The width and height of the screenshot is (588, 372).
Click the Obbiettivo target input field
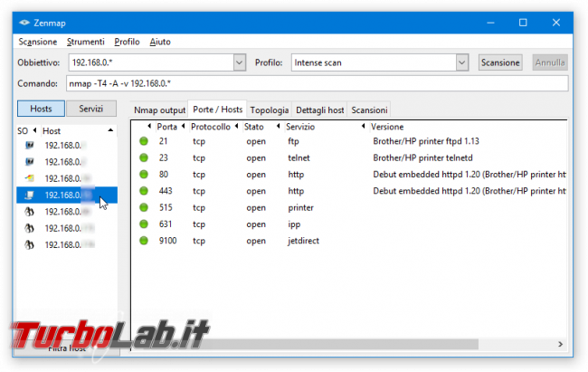pos(151,62)
